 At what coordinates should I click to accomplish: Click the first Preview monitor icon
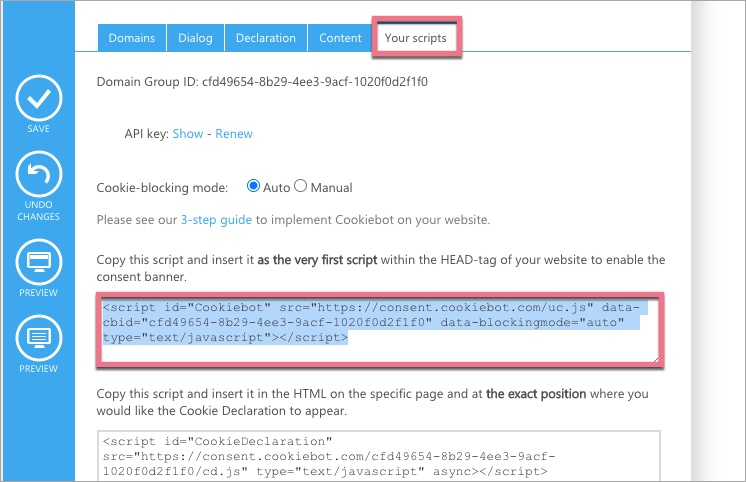point(39,263)
